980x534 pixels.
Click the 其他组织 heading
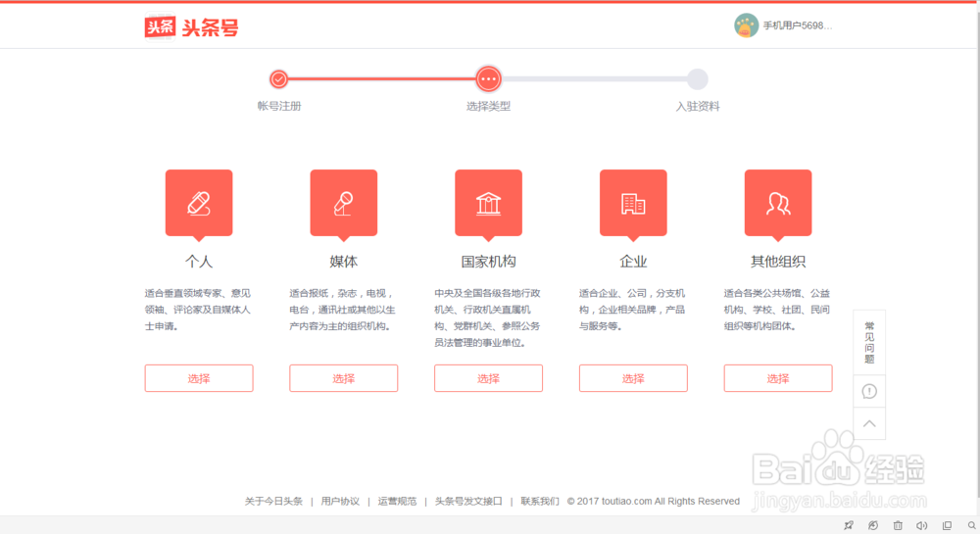(778, 262)
